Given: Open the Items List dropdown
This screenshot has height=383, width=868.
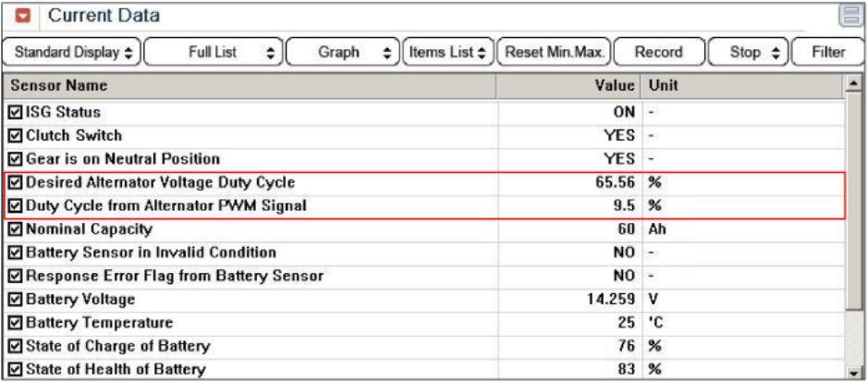Looking at the screenshot, I should pos(447,53).
